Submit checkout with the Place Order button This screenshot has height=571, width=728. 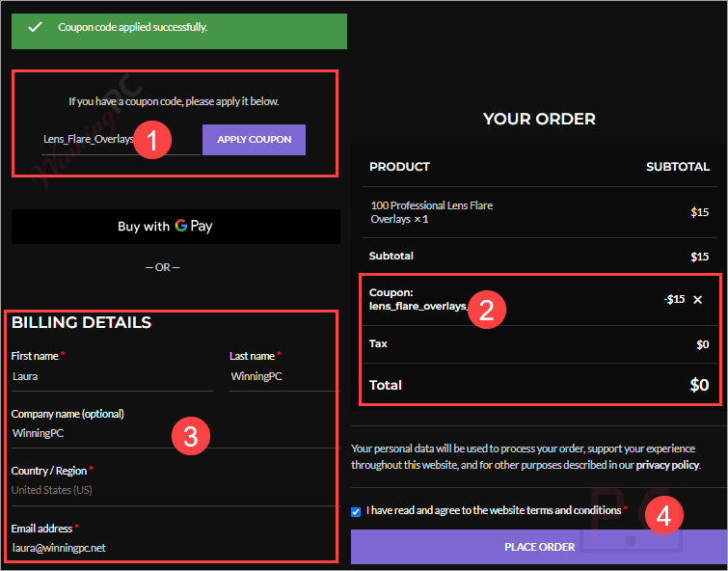(x=539, y=547)
